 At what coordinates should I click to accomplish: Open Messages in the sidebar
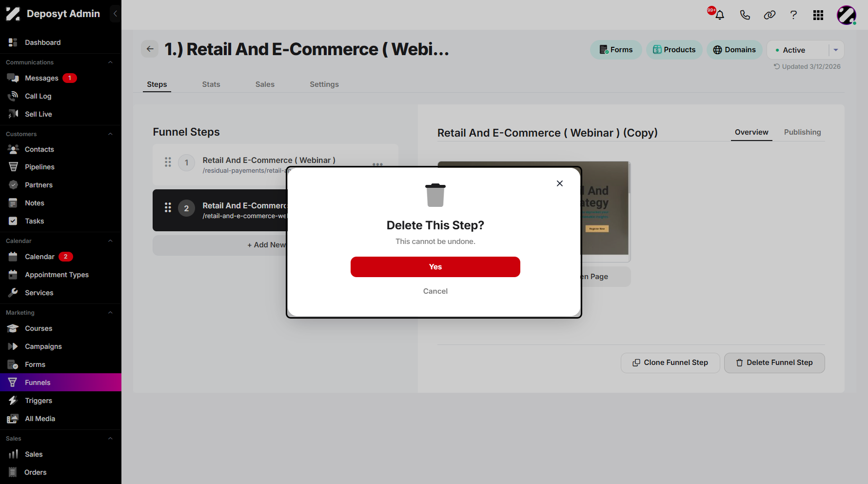tap(60, 78)
